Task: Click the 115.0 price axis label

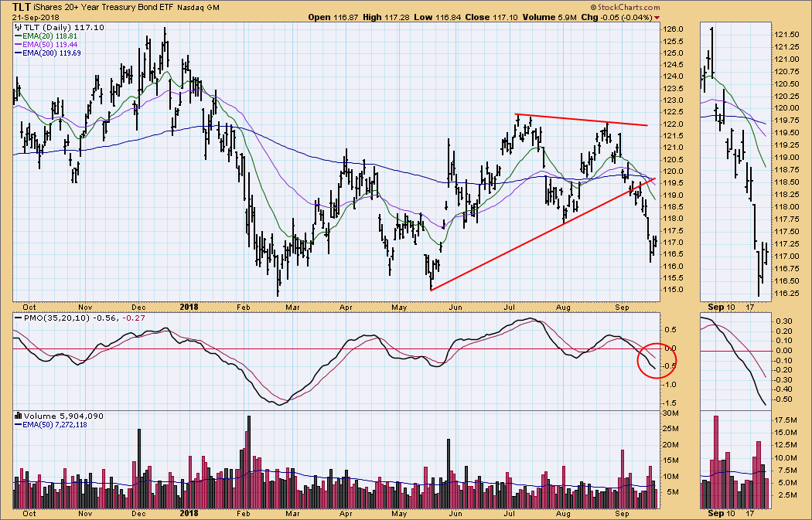Action: click(672, 290)
